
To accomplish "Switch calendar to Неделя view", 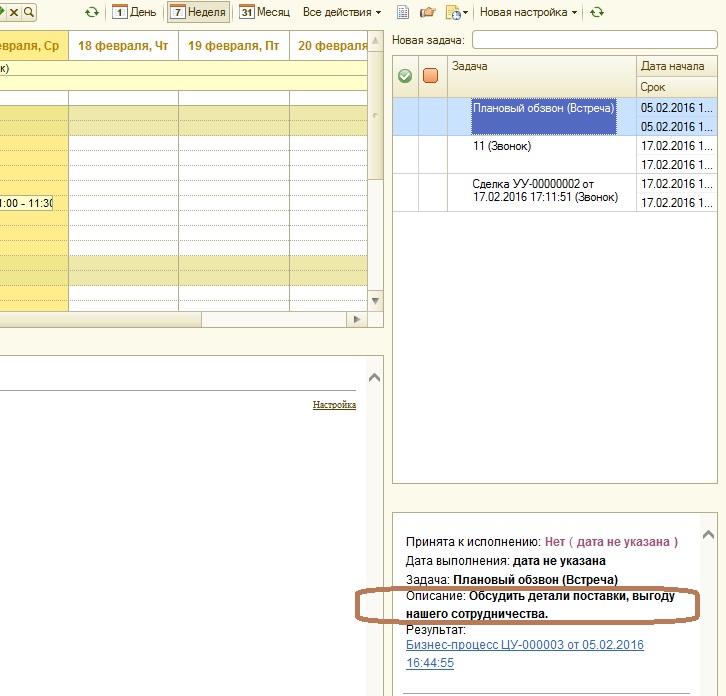I will (199, 12).
